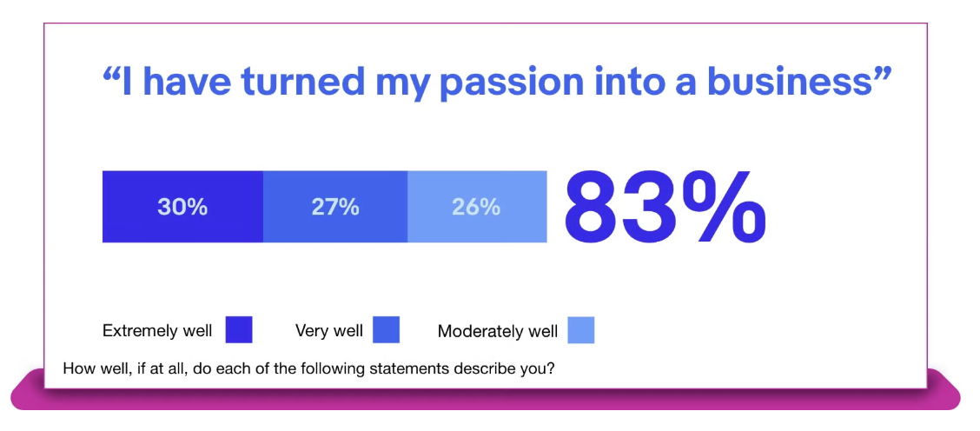This screenshot has width=980, height=431.
Task: Select the 27% bar segment
Action: click(335, 207)
